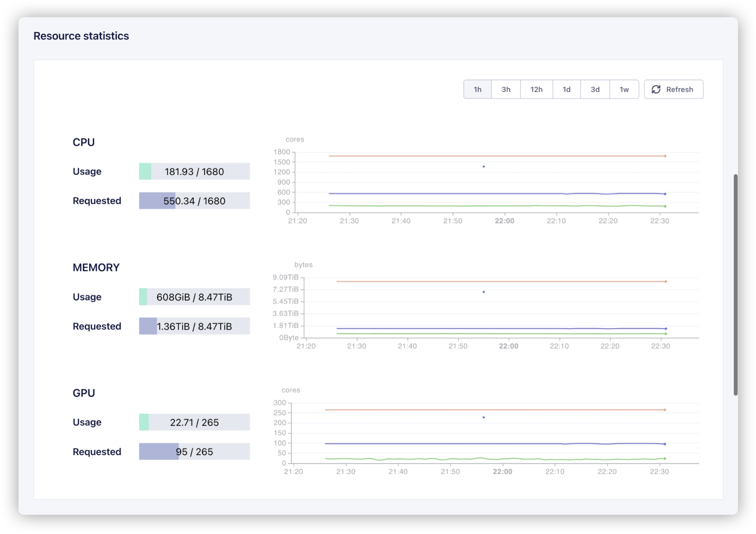Click the 300 label on GPU chart axis
Screen dimensions: 756x534
280,403
